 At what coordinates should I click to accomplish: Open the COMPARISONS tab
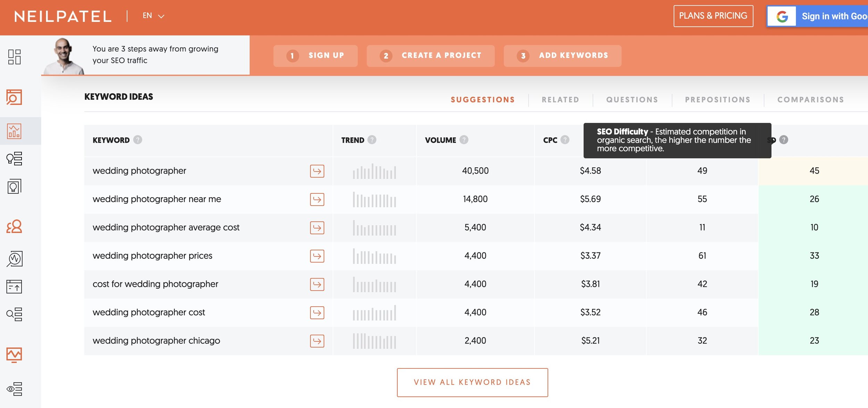pos(810,100)
